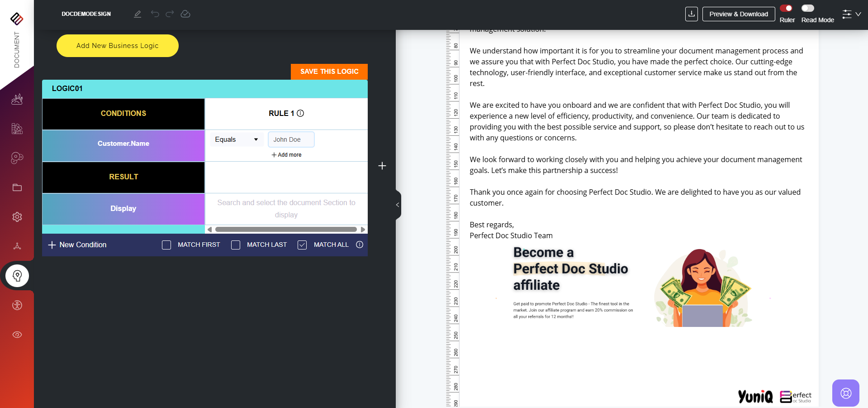868x408 pixels.
Task: Collapse the logic panel with arrow handle
Action: click(398, 205)
